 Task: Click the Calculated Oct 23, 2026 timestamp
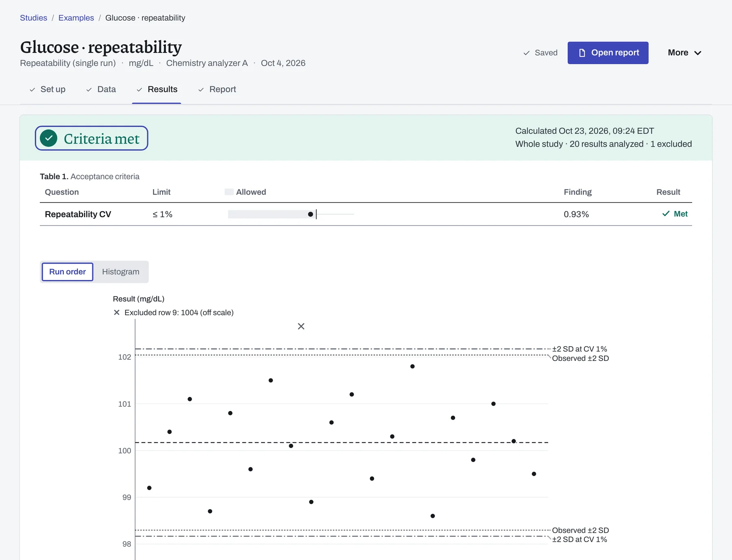[x=584, y=131]
